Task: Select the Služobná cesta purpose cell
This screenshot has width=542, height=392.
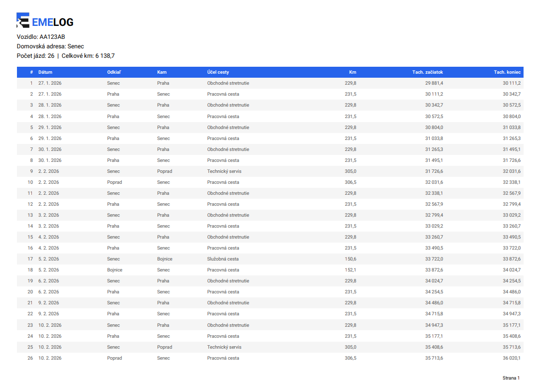Action: pos(222,259)
